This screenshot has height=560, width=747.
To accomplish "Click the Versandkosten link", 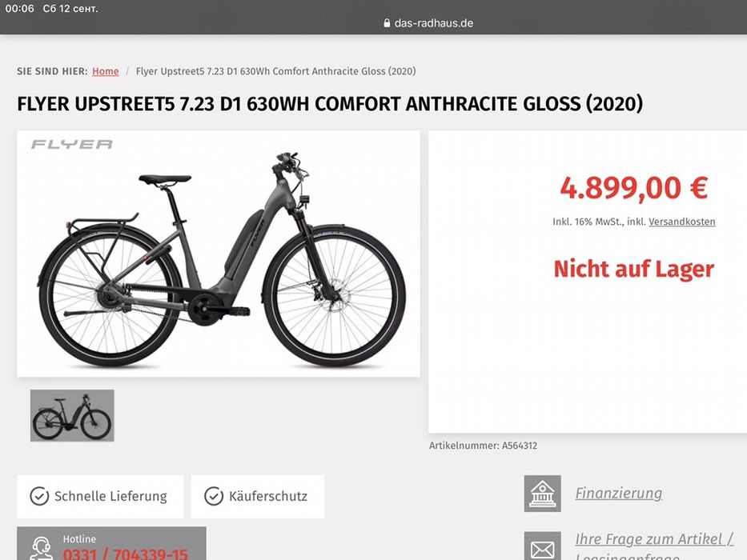I will click(681, 222).
